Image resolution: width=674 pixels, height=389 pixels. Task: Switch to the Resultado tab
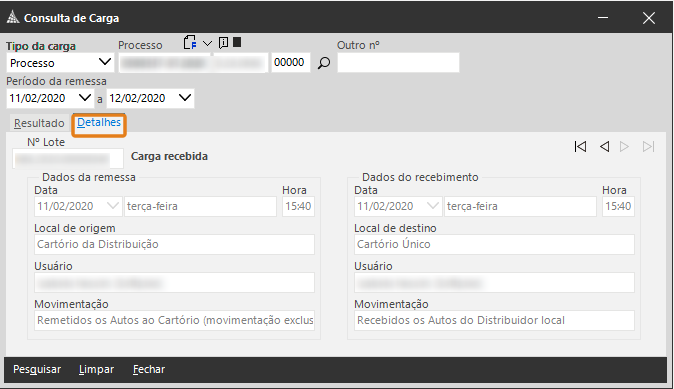pos(39,123)
